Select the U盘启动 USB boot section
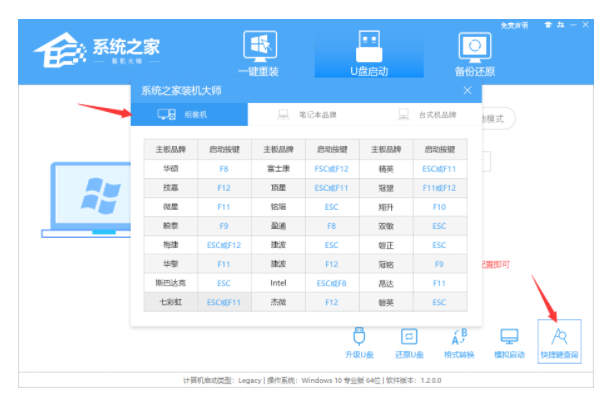This screenshot has width=603, height=396. click(x=369, y=54)
